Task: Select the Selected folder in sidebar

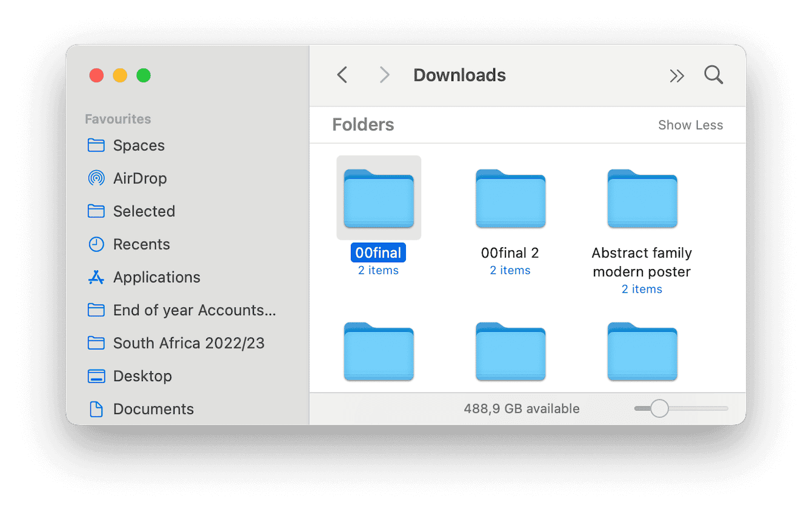Action: pos(144,211)
